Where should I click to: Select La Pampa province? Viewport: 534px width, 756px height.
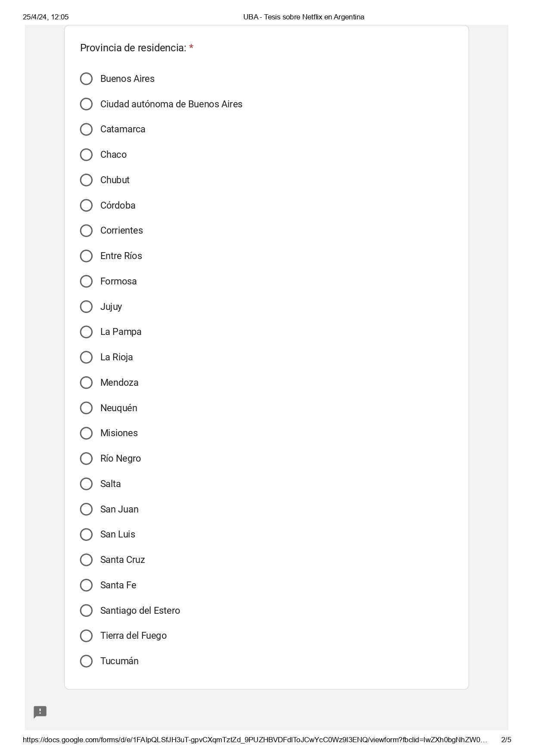coord(86,332)
